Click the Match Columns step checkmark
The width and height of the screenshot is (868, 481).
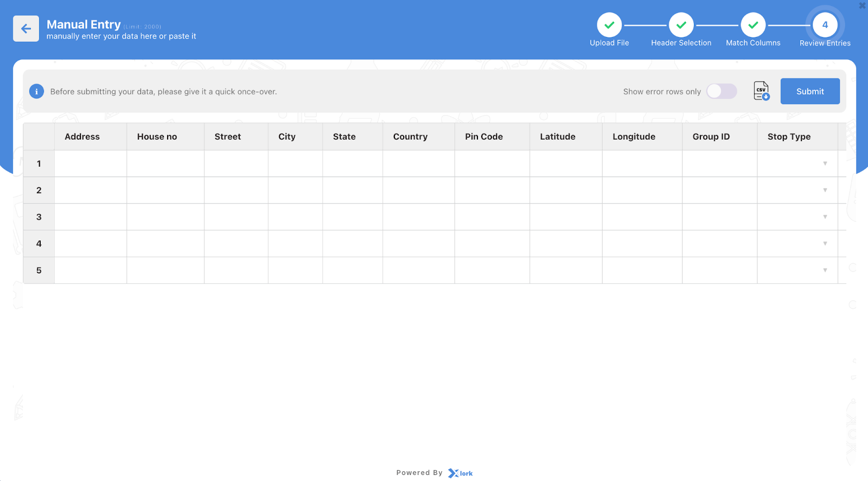(x=753, y=25)
